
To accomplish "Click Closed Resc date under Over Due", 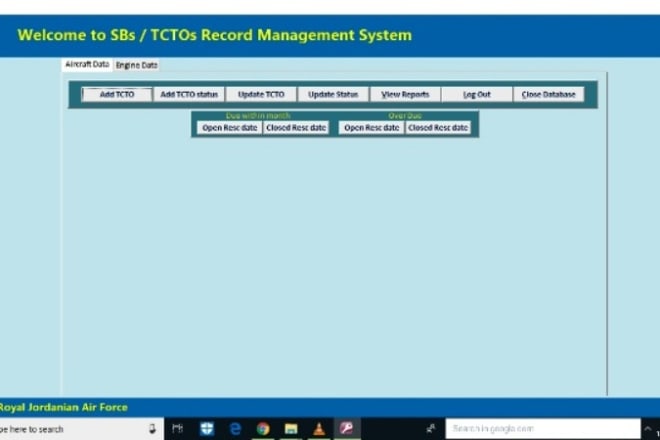I will (x=438, y=128).
